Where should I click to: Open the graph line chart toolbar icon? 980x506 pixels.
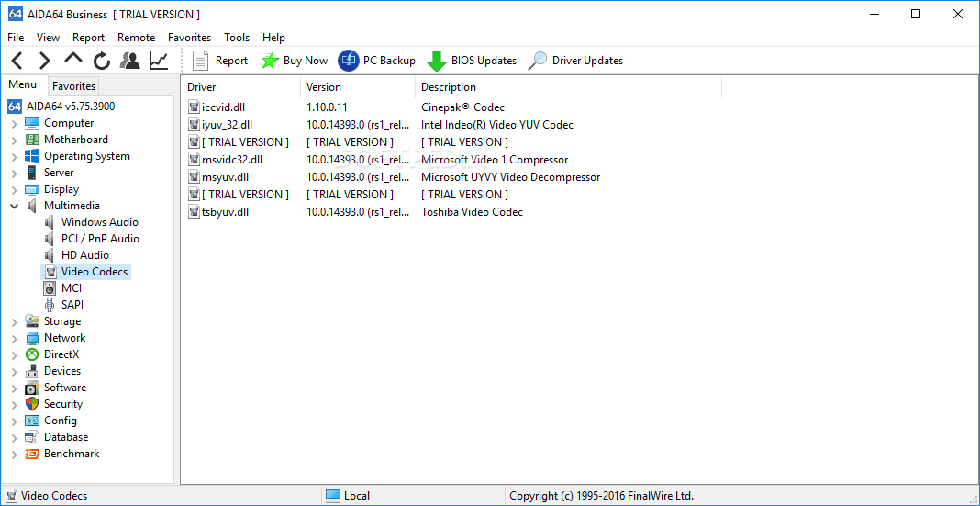tap(159, 61)
